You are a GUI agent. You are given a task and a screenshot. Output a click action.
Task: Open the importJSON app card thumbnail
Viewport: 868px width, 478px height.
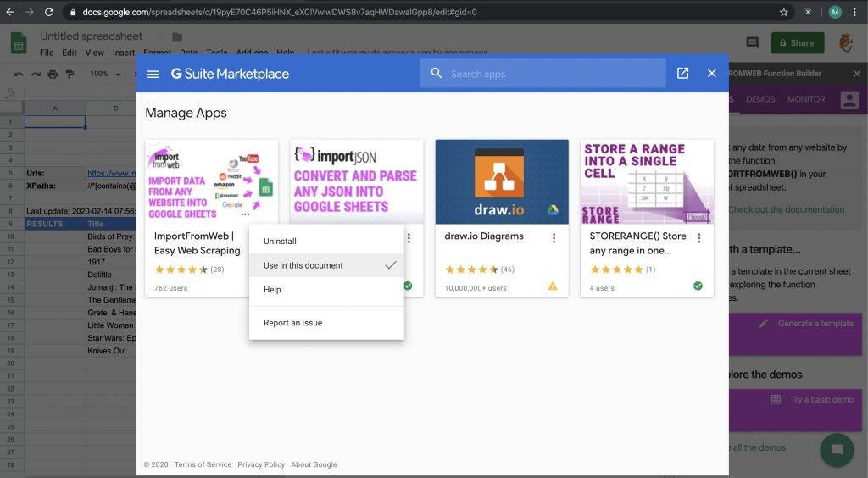coord(357,181)
